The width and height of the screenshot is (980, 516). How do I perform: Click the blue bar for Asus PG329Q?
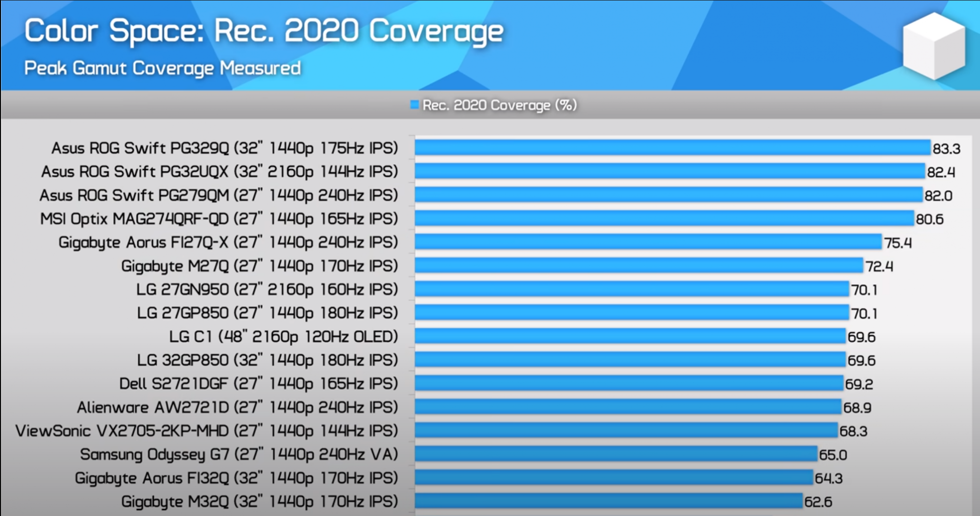click(673, 147)
